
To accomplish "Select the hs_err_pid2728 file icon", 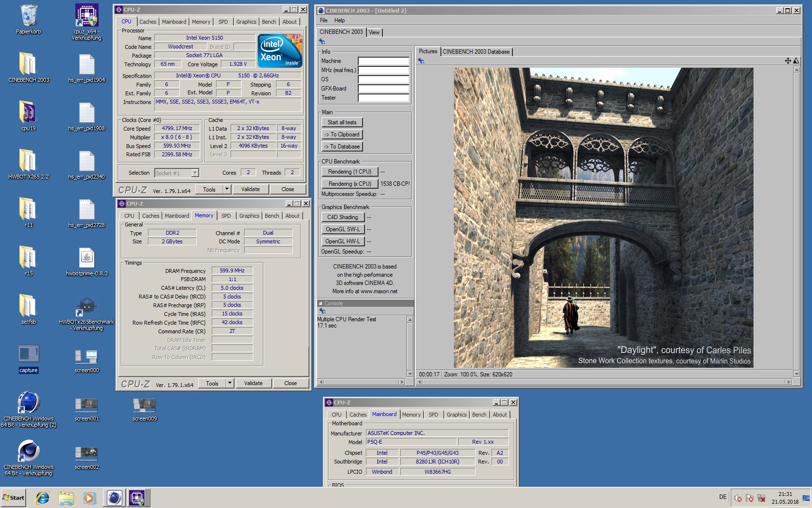I will [x=87, y=213].
